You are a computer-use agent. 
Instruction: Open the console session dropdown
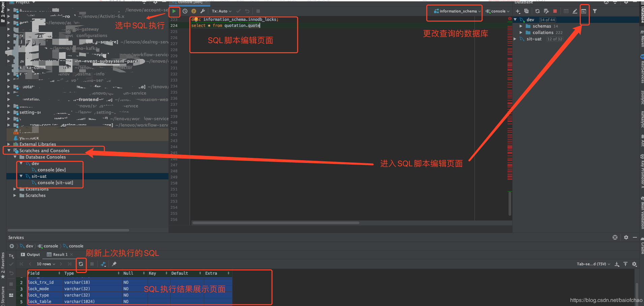[x=497, y=11]
